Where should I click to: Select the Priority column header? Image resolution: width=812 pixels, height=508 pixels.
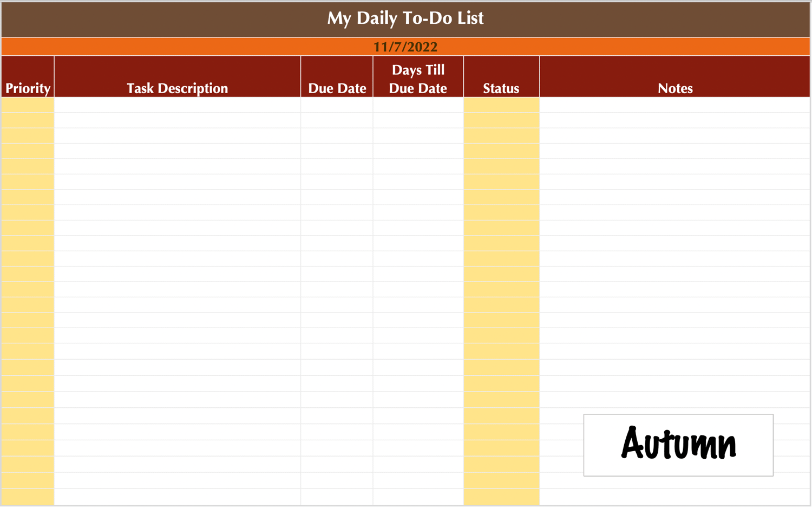[x=28, y=77]
